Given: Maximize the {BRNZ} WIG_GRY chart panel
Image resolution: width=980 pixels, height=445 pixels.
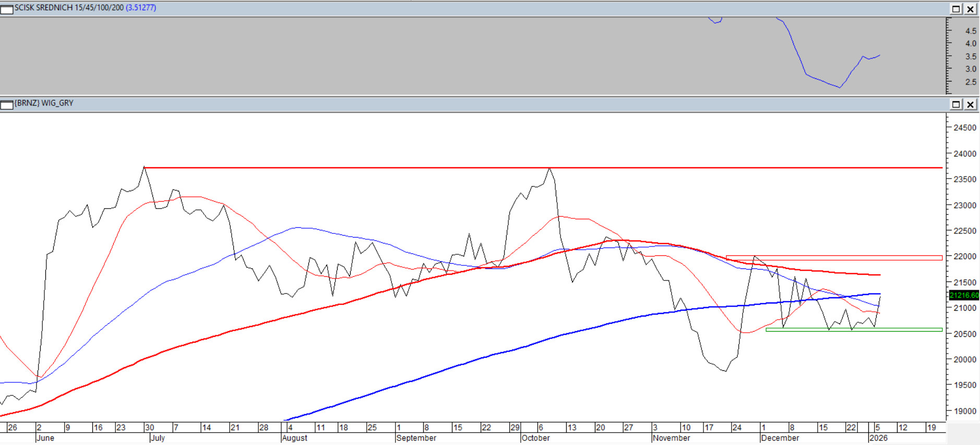Looking at the screenshot, I should tap(956, 104).
